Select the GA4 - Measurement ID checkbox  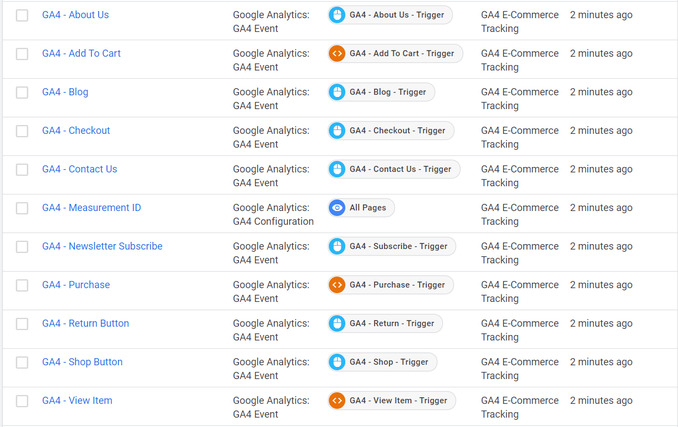pos(22,208)
